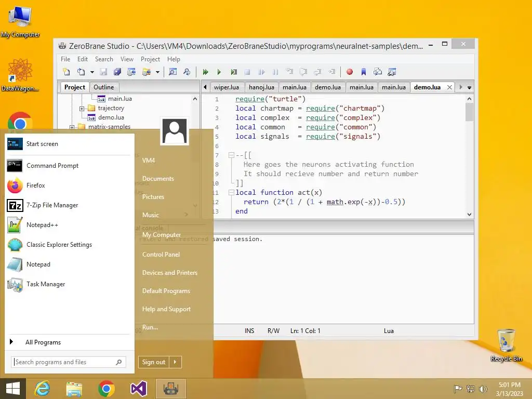Click the Step Into toolbar icon
The width and height of the screenshot is (532, 399).
coord(289,72)
